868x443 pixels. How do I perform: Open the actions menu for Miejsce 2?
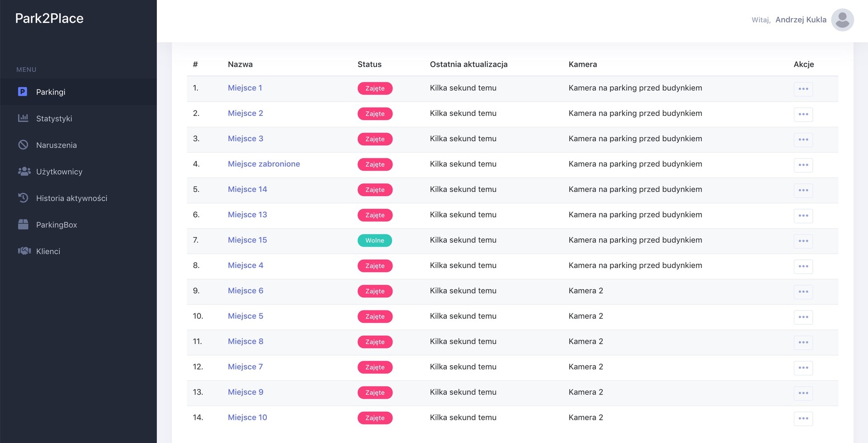click(x=803, y=114)
